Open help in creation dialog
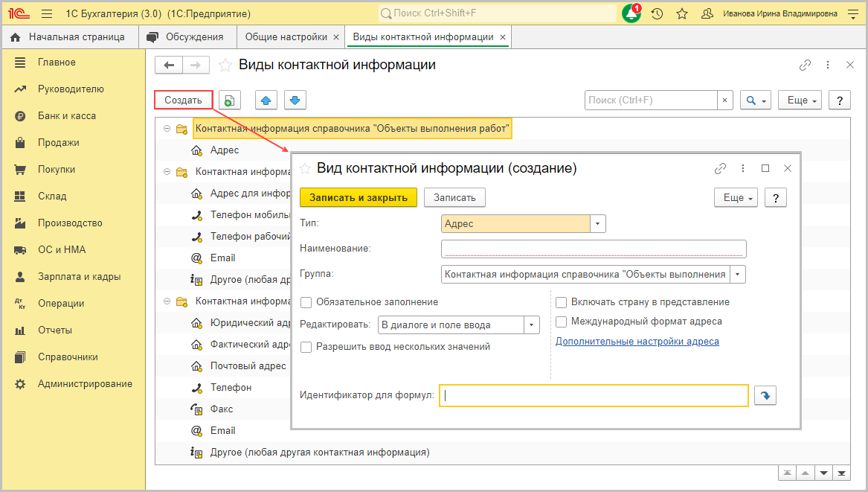The width and height of the screenshot is (868, 492). (776, 198)
